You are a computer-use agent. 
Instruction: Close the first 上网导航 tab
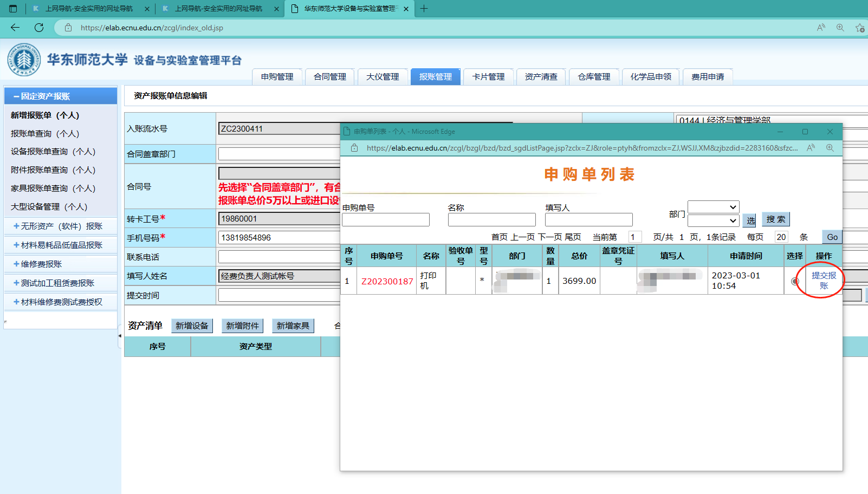click(147, 9)
